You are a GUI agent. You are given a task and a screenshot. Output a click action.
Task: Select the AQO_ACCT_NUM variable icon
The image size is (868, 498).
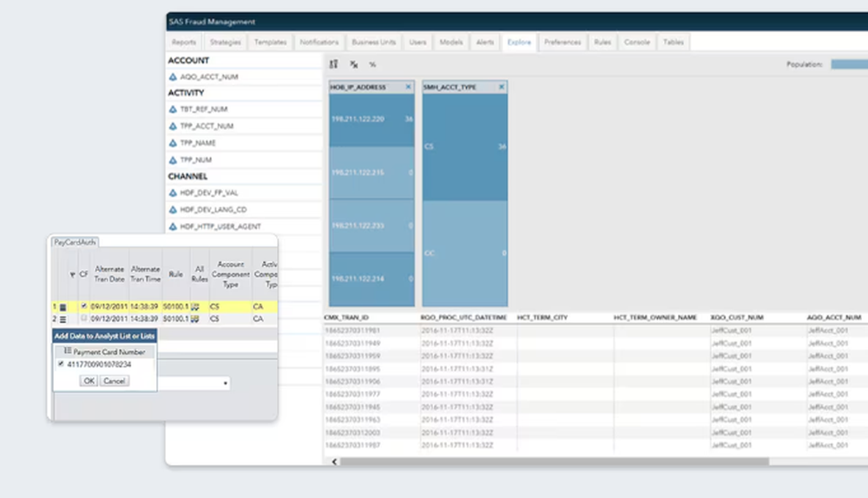173,77
